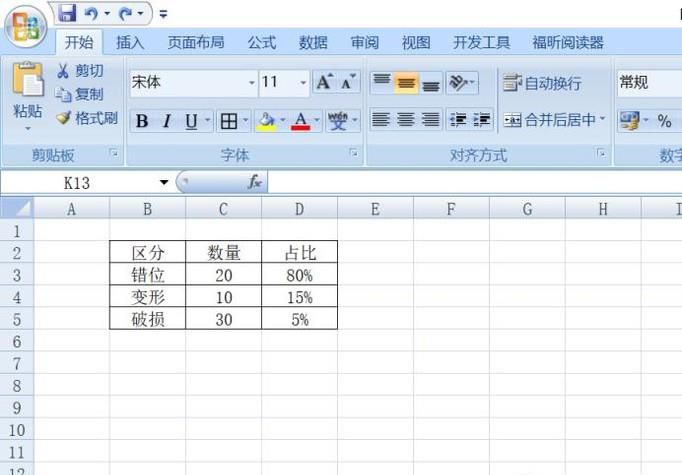Click 合并后居中 merge and center
The image size is (682, 475).
549,120
